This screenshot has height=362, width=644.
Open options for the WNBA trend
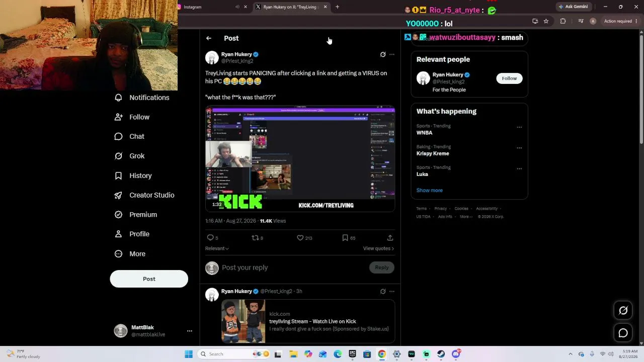pyautogui.click(x=519, y=127)
